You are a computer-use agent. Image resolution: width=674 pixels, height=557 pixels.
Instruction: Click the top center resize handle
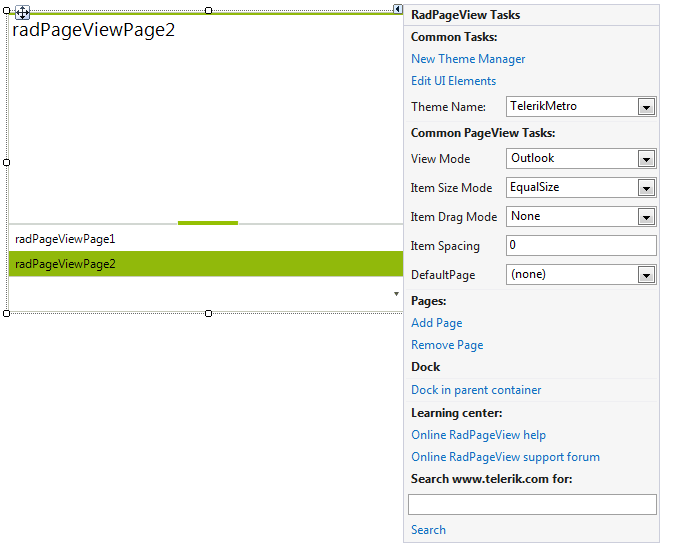click(x=208, y=10)
